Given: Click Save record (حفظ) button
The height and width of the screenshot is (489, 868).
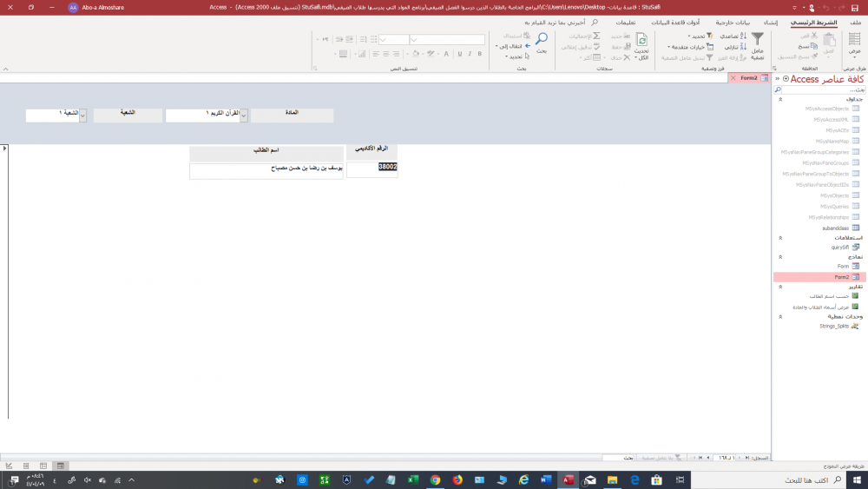Looking at the screenshot, I should [621, 47].
